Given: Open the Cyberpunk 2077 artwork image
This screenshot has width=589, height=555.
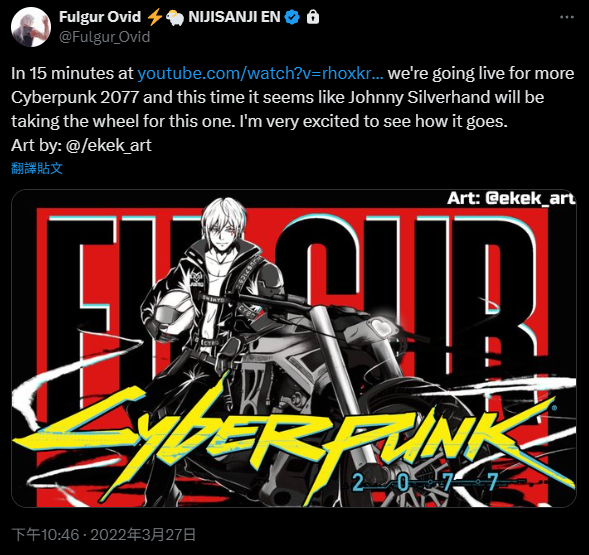Looking at the screenshot, I should click(x=294, y=348).
